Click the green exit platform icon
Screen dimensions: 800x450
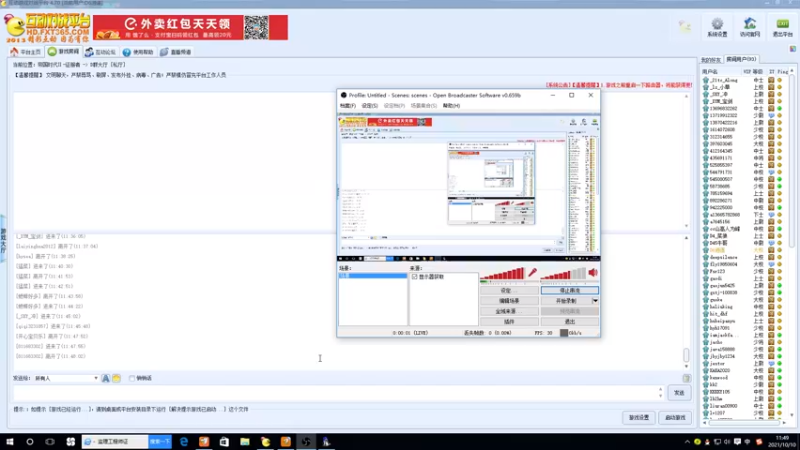coord(782,27)
